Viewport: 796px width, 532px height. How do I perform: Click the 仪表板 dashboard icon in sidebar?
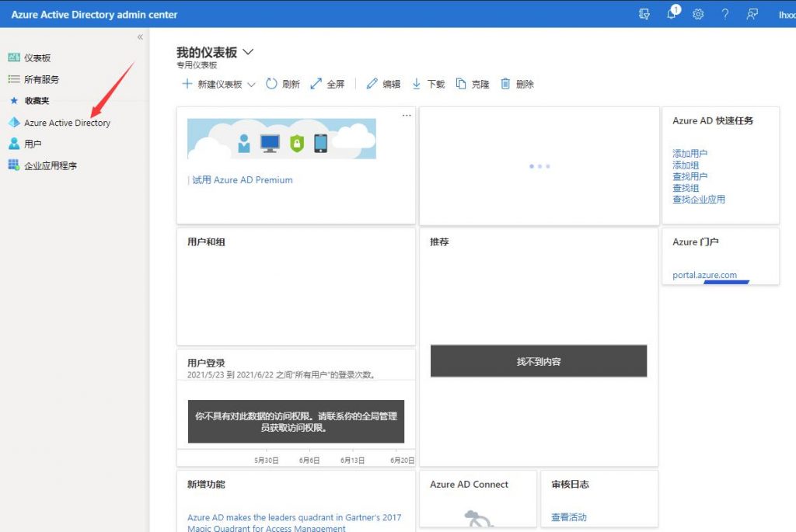pos(14,57)
